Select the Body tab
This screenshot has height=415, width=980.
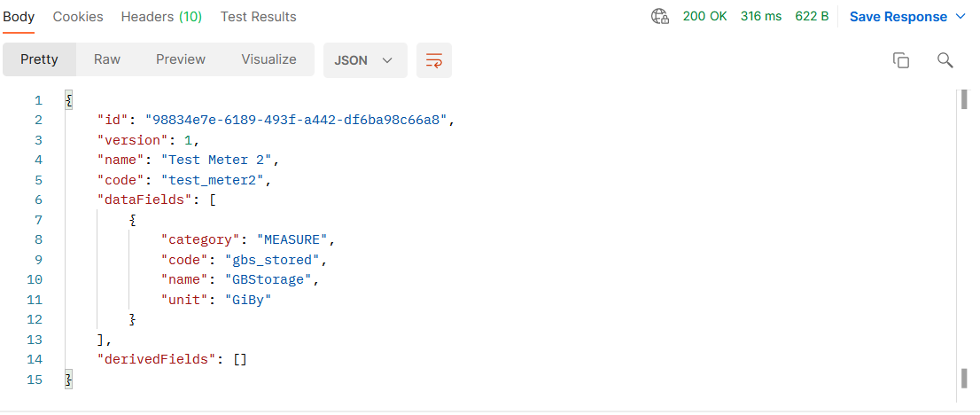click(19, 17)
